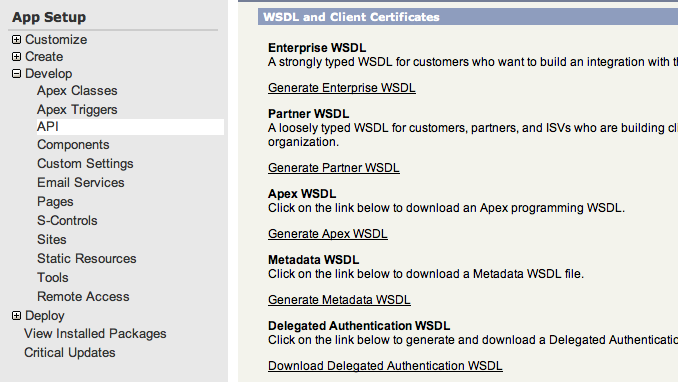Open Critical Updates in sidebar
Image resolution: width=678 pixels, height=382 pixels.
coord(70,353)
